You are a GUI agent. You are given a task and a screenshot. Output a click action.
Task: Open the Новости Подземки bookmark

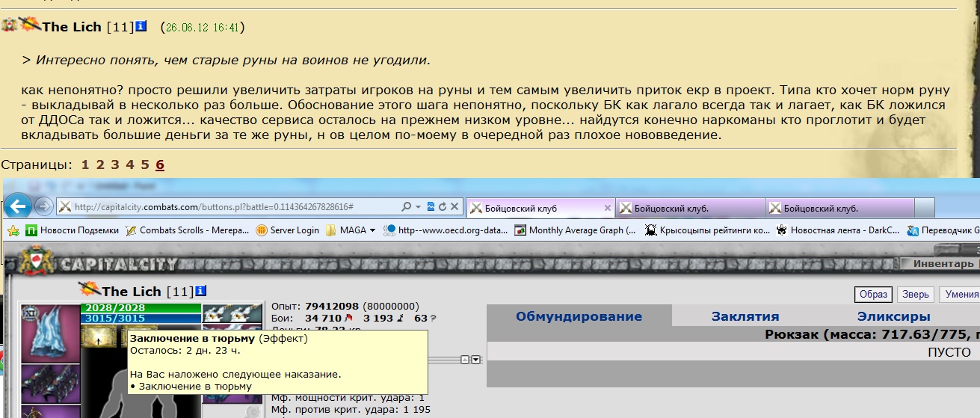72,230
